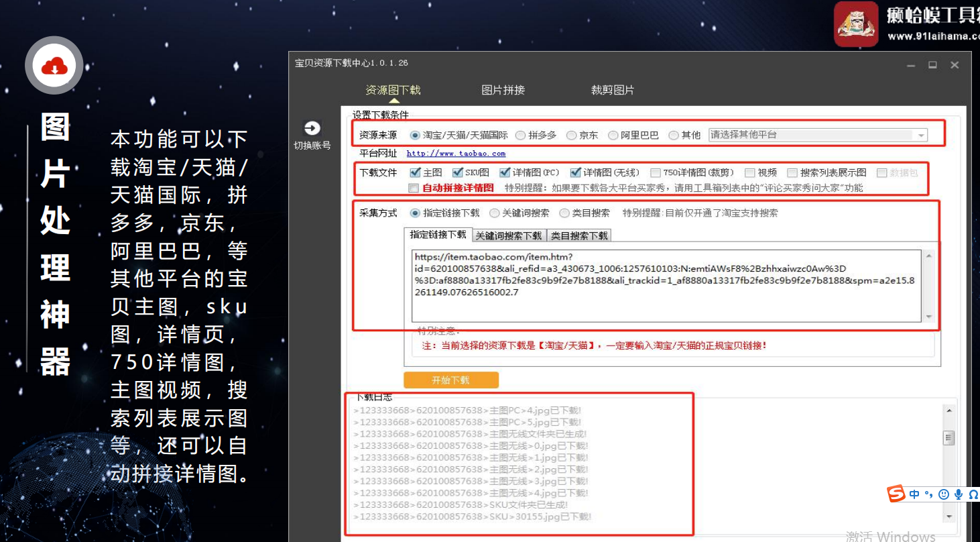980x542 pixels.
Task: Open the 请选择其他平台 dropdown
Action: [x=818, y=135]
